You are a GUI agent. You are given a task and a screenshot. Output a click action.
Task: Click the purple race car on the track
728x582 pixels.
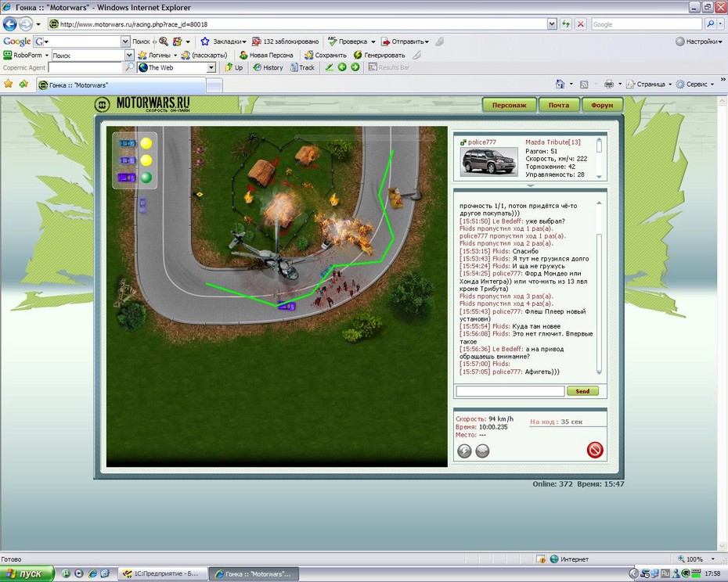point(287,306)
